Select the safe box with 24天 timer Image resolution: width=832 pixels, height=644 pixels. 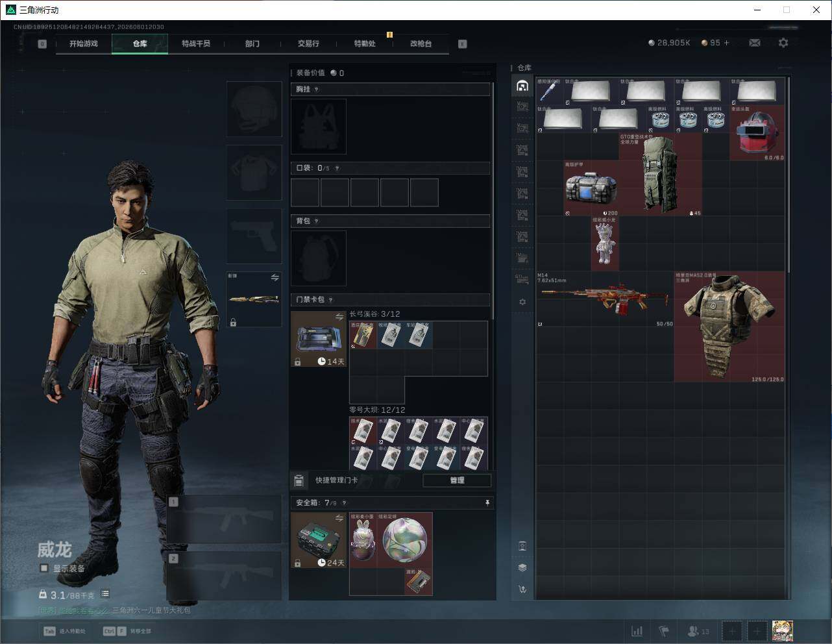tap(319, 540)
